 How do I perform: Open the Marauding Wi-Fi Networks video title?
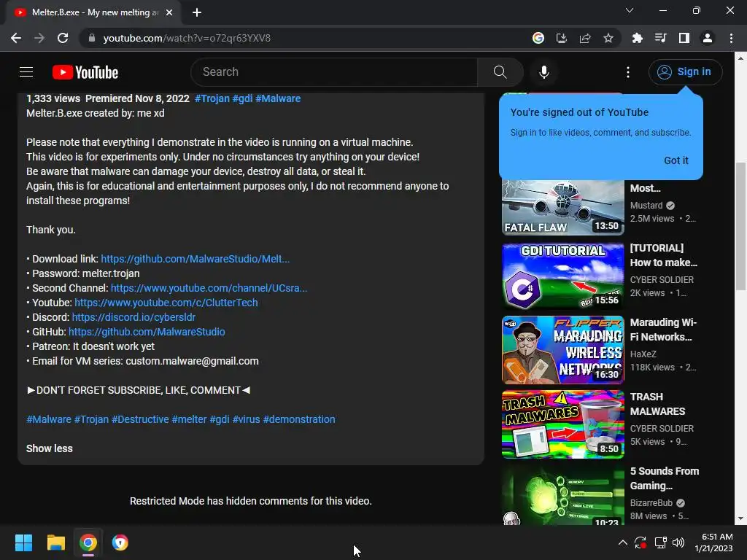click(x=664, y=330)
